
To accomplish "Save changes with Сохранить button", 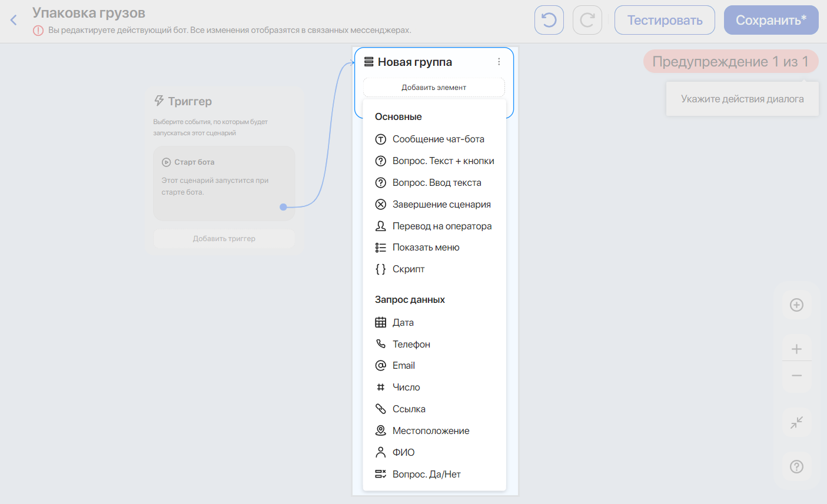I will pyautogui.click(x=770, y=21).
